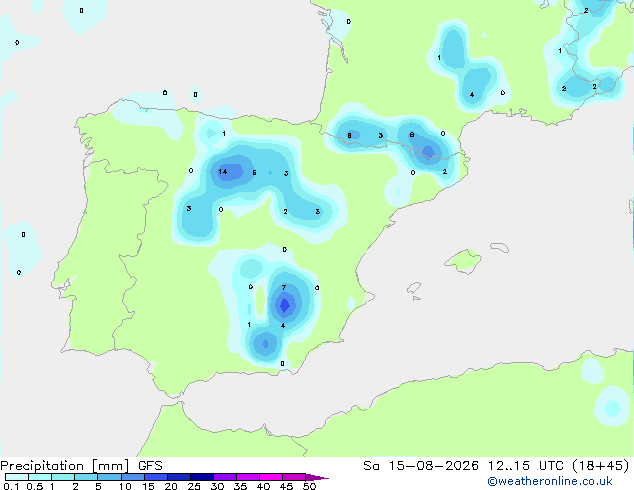The image size is (634, 490).
Task: Click the '45' legend scale label
Action: coord(286,486)
